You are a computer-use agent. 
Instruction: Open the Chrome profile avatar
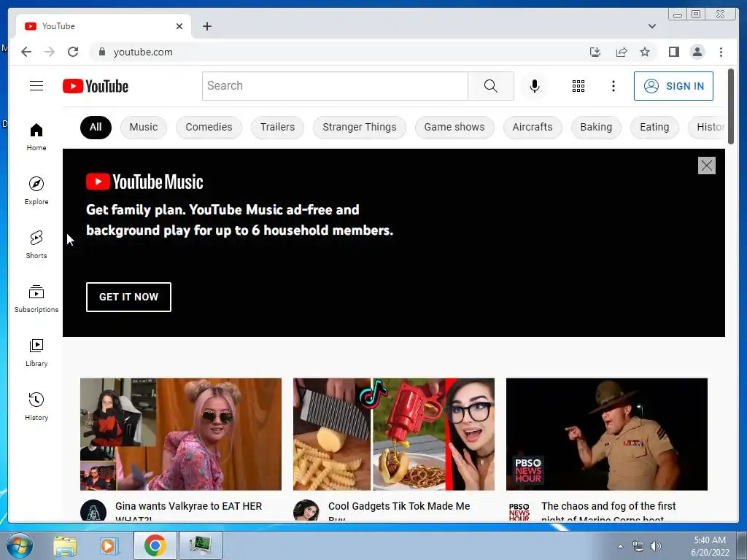(x=697, y=52)
